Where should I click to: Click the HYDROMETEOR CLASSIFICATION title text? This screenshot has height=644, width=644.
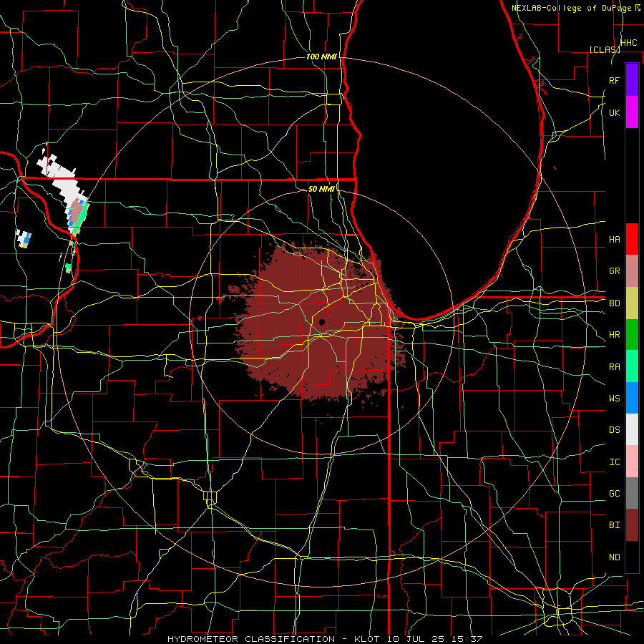[x=251, y=639]
